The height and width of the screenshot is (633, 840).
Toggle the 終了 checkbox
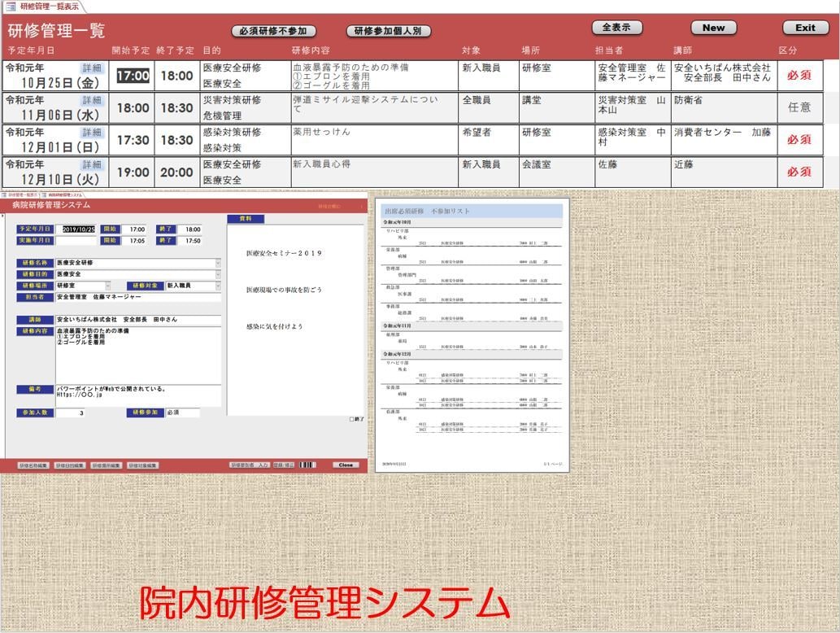(352, 419)
